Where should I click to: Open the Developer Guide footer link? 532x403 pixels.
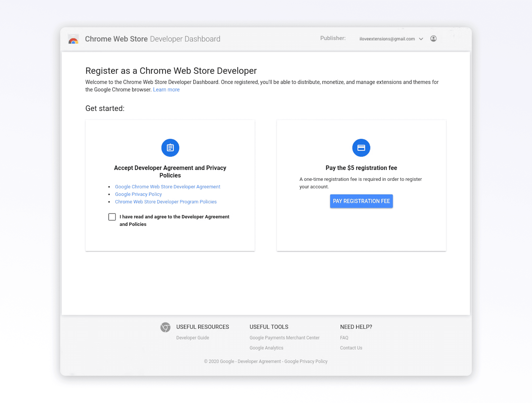pos(193,338)
